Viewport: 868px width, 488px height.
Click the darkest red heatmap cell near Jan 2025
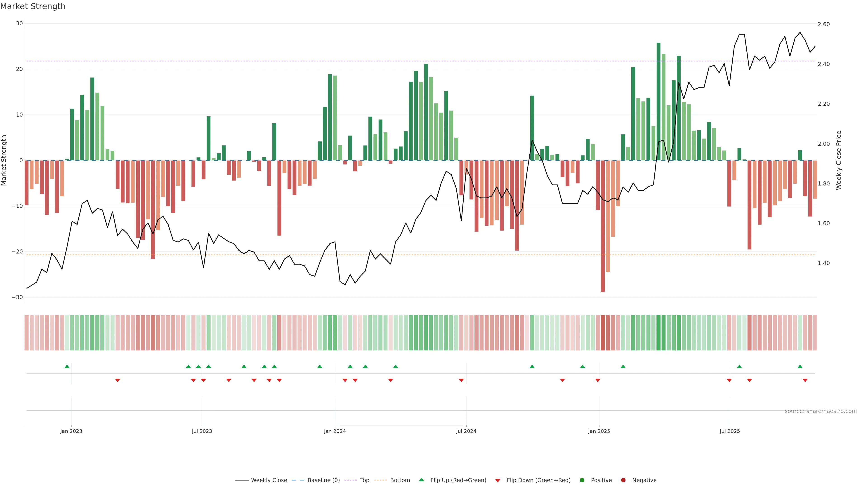click(603, 332)
